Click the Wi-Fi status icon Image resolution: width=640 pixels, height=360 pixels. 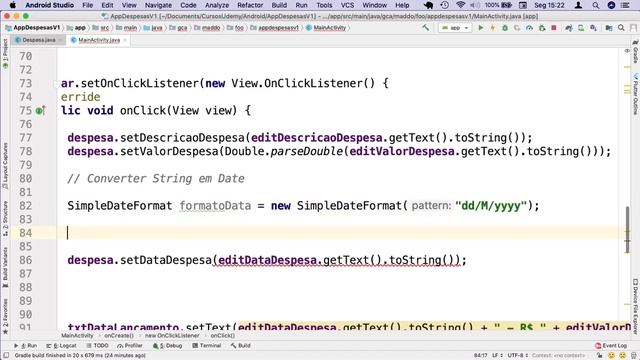(460, 5)
